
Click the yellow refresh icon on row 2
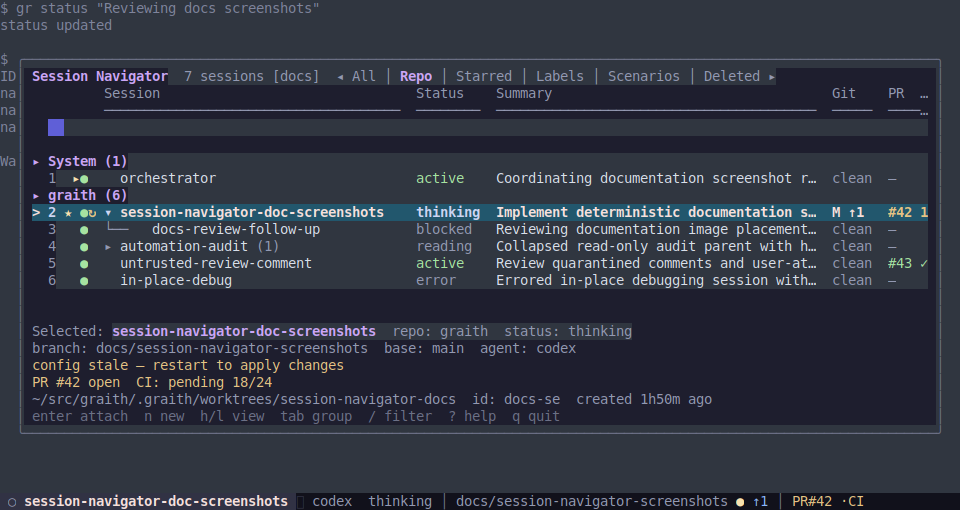(x=92, y=213)
